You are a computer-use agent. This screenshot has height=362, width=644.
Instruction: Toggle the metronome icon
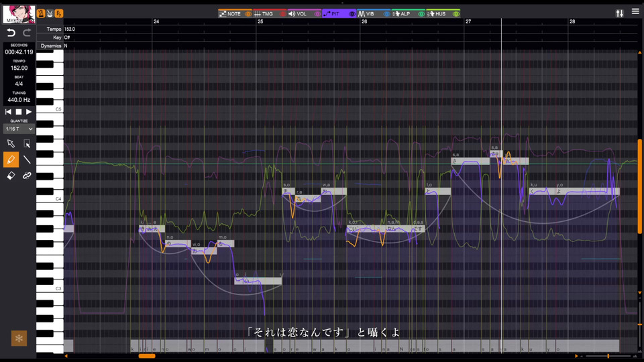pos(41,13)
